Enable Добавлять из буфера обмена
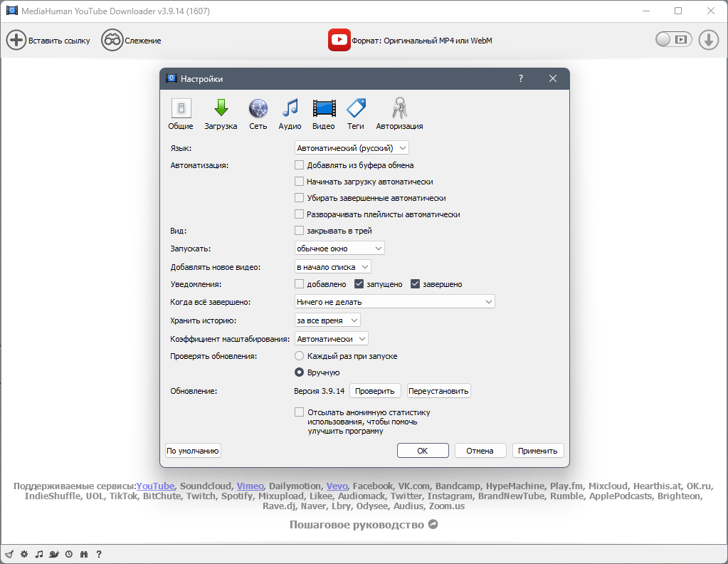The image size is (728, 564). coord(300,165)
